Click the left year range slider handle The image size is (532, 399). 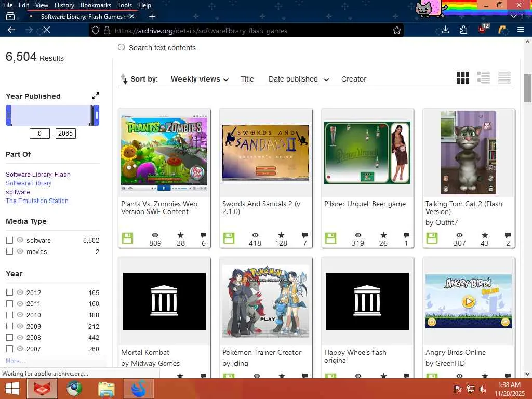pos(8,115)
